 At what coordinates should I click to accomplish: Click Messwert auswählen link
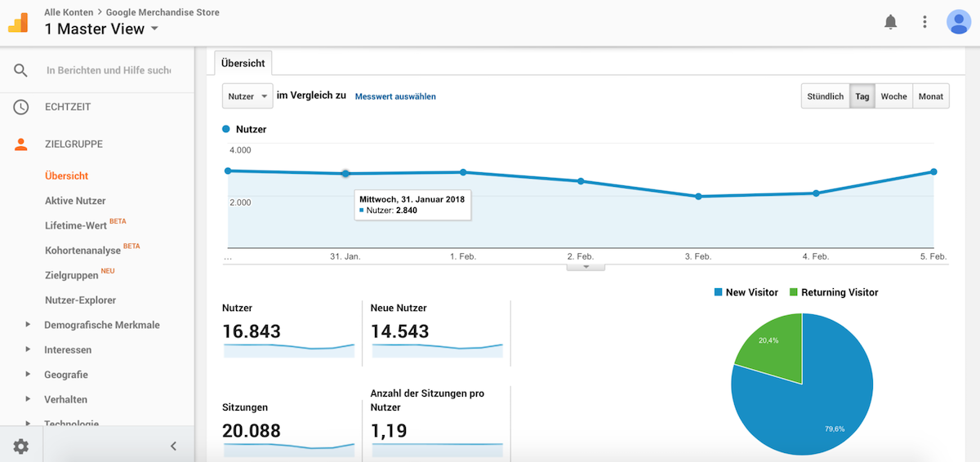[395, 96]
